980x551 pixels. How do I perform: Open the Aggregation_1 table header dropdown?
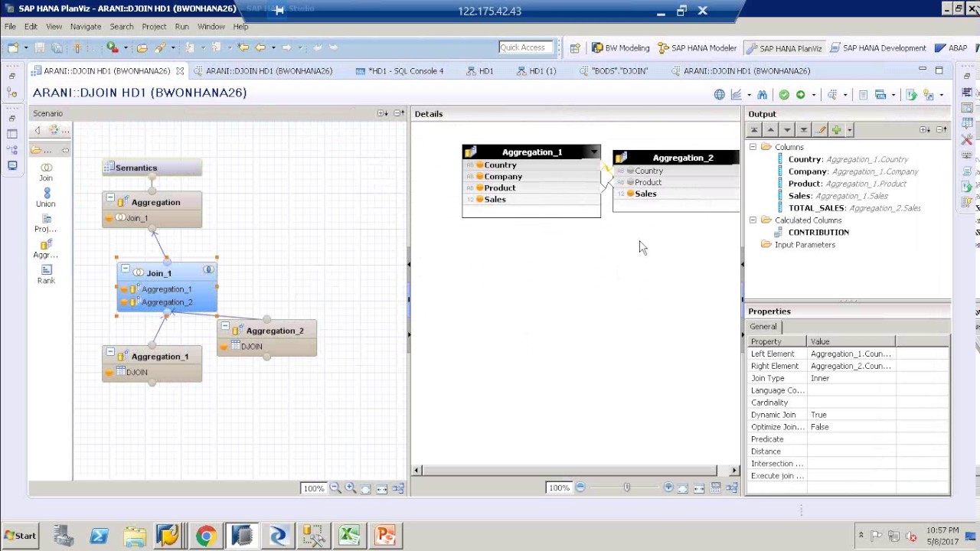594,152
